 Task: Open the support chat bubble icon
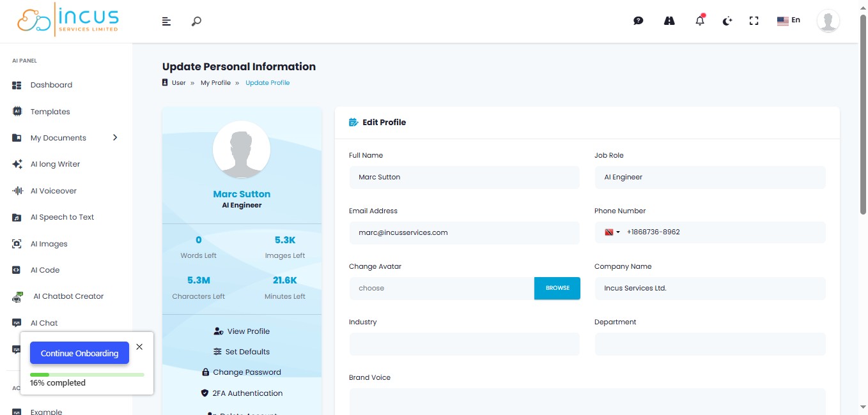pyautogui.click(x=638, y=20)
